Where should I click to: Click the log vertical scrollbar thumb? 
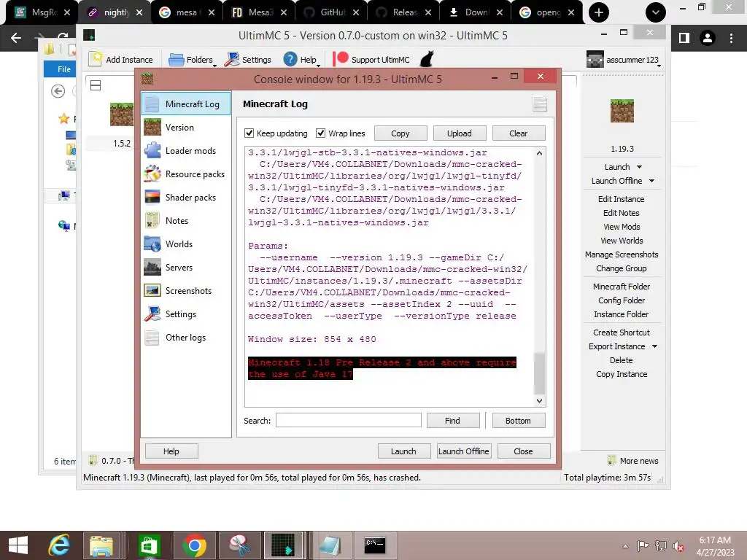point(539,374)
